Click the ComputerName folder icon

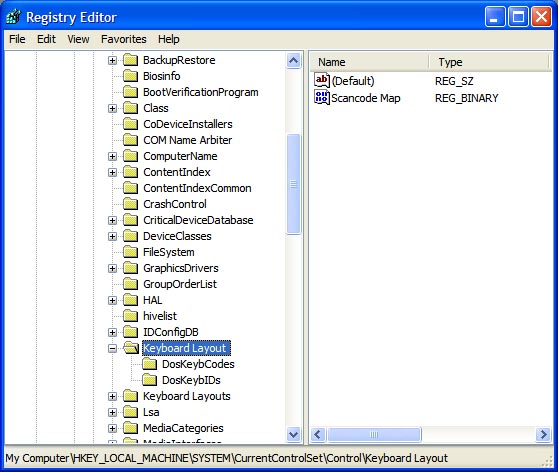pos(131,156)
